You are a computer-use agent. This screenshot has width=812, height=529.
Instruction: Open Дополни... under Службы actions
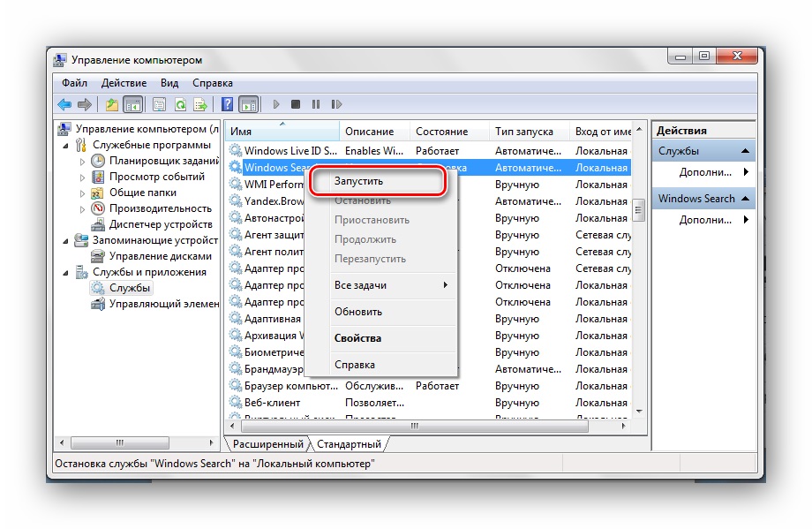705,172
